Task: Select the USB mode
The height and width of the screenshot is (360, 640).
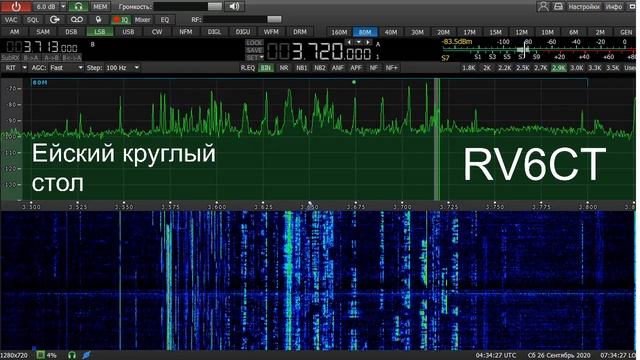Action: (128, 32)
